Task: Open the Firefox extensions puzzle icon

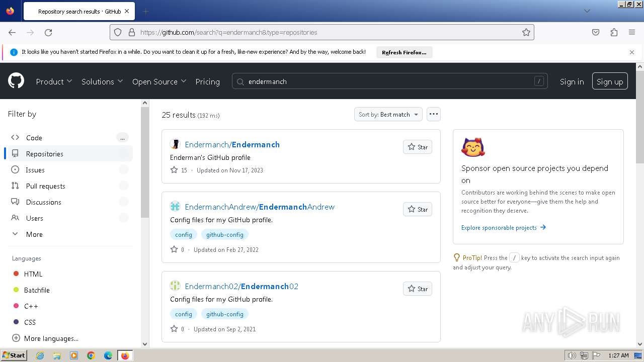Action: tap(614, 32)
